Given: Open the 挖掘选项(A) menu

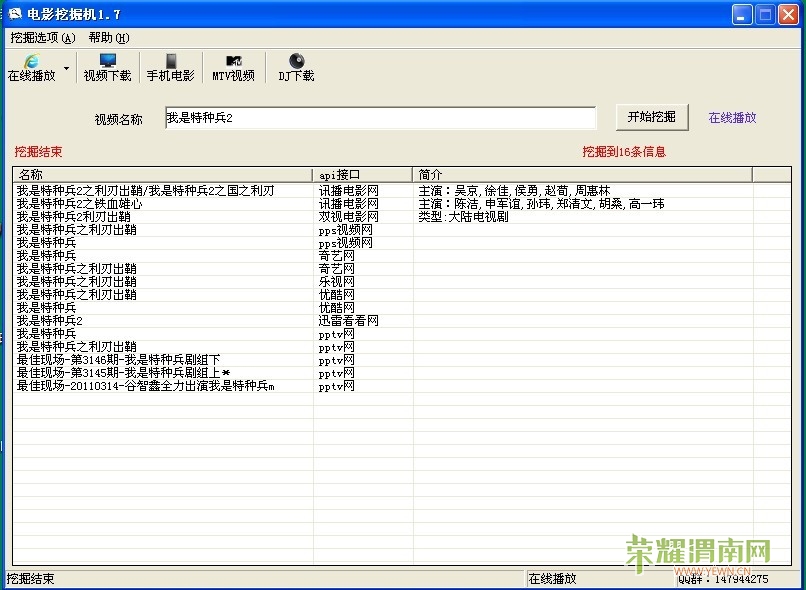Looking at the screenshot, I should click(x=43, y=38).
